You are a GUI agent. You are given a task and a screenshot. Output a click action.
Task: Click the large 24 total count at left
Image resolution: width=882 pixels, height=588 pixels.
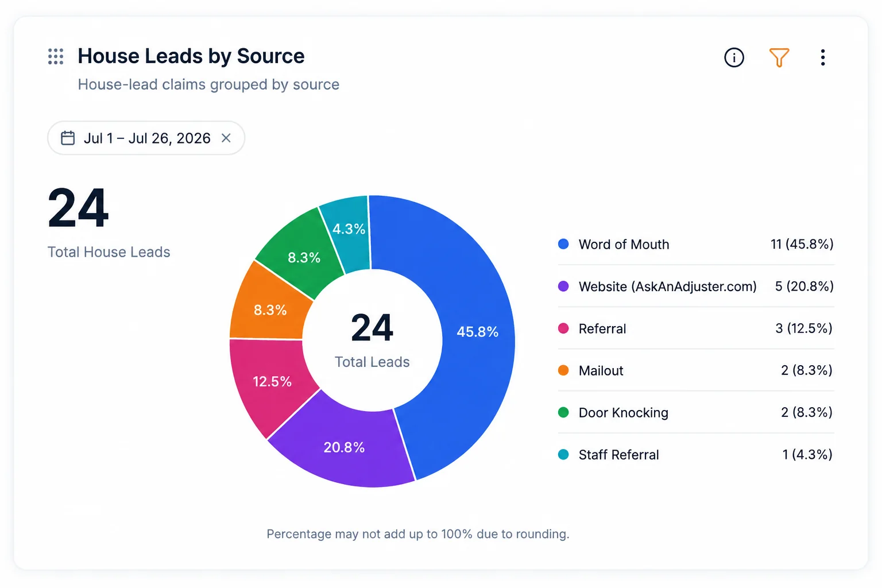[78, 208]
